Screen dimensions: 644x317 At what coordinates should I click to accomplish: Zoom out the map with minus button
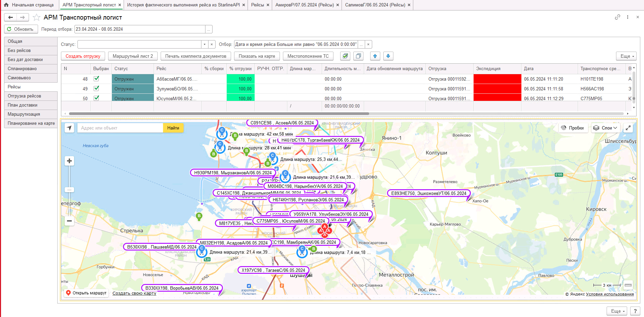pyautogui.click(x=69, y=221)
